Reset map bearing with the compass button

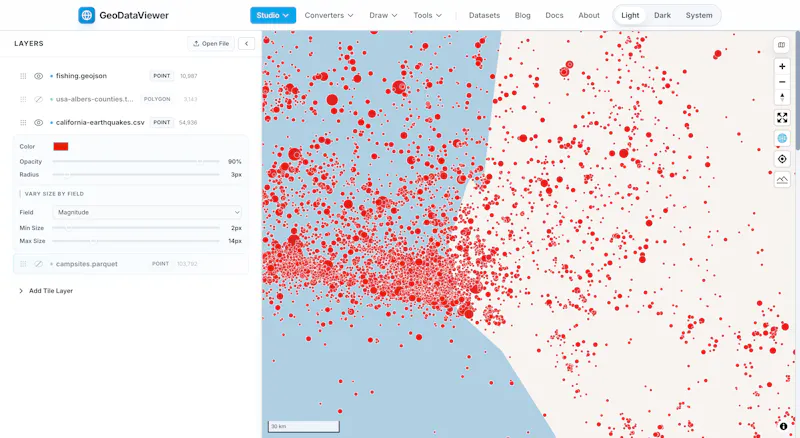point(782,97)
